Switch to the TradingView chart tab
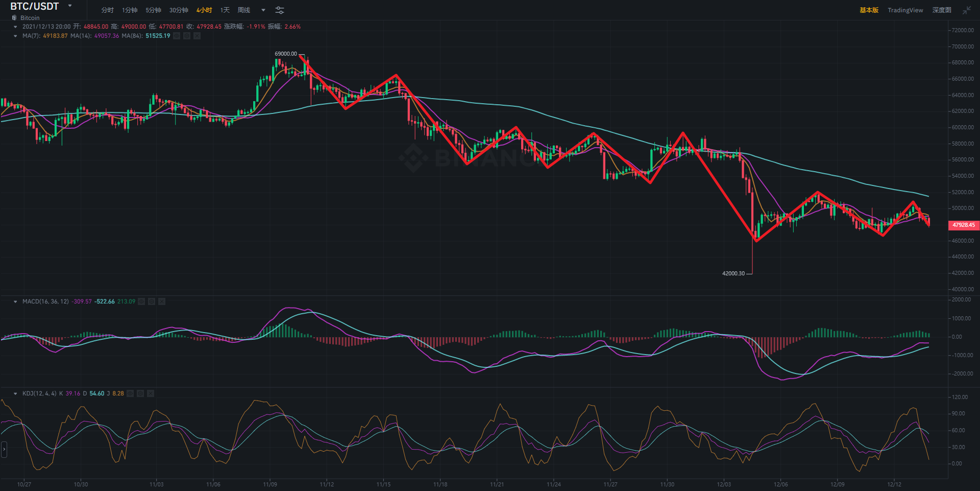The height and width of the screenshot is (491, 980). click(x=905, y=10)
